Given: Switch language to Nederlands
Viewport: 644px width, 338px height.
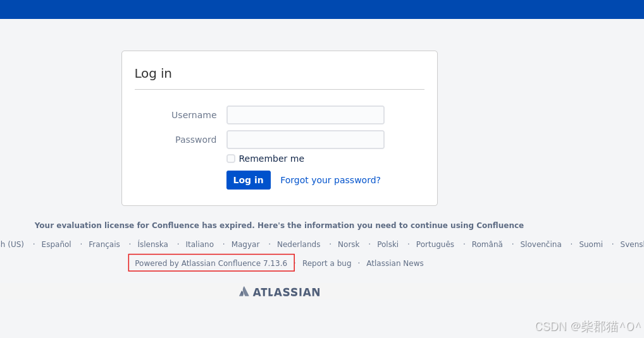Looking at the screenshot, I should pyautogui.click(x=299, y=244).
